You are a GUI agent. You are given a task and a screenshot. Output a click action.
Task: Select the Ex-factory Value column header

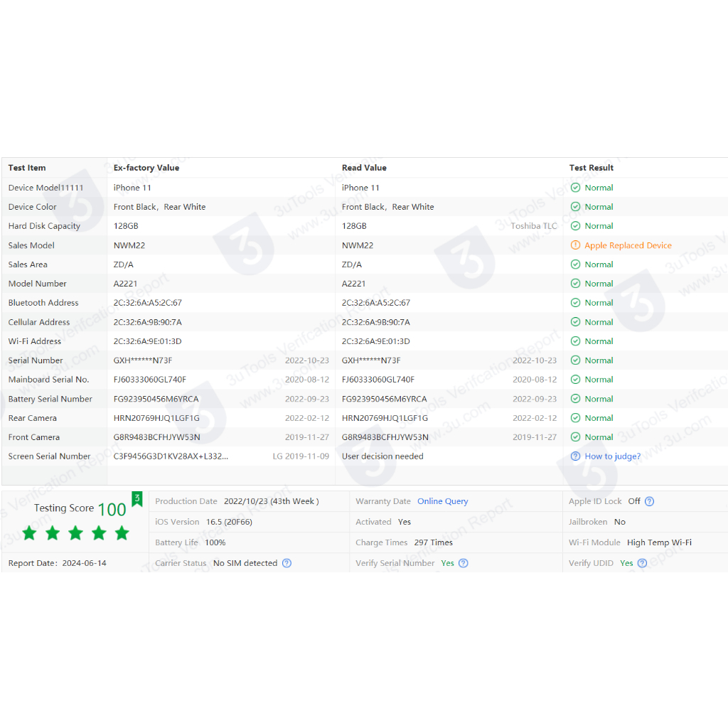coord(146,168)
